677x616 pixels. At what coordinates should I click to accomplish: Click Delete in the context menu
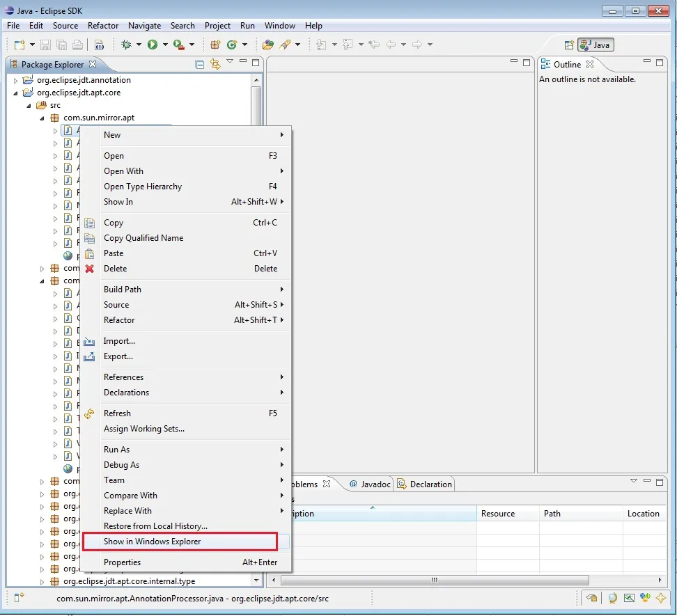(186, 268)
